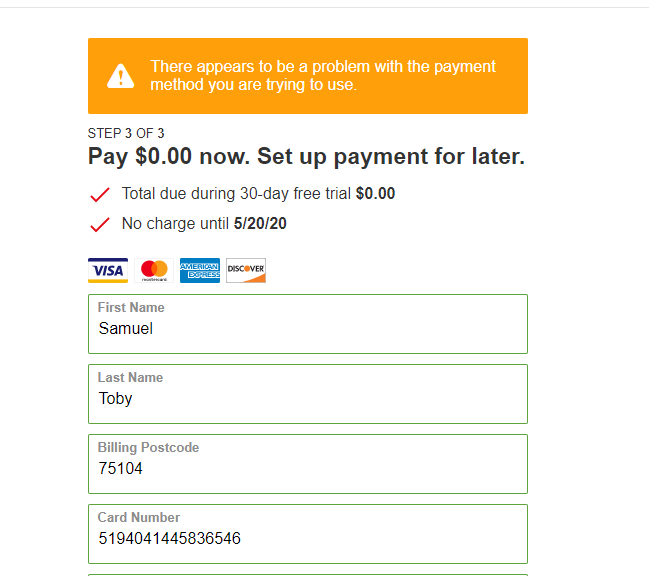Image resolution: width=649 pixels, height=576 pixels.
Task: Click the Discover card logo
Action: coord(246,270)
